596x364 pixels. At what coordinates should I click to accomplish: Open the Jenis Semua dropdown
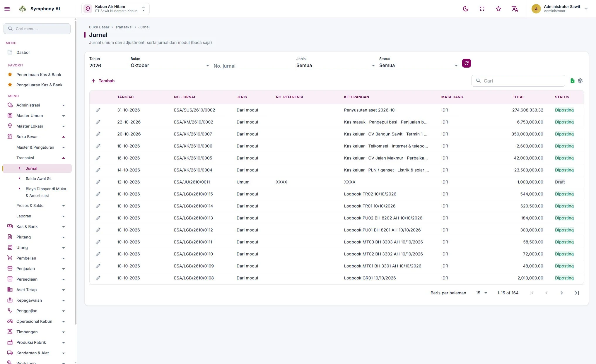pyautogui.click(x=336, y=66)
